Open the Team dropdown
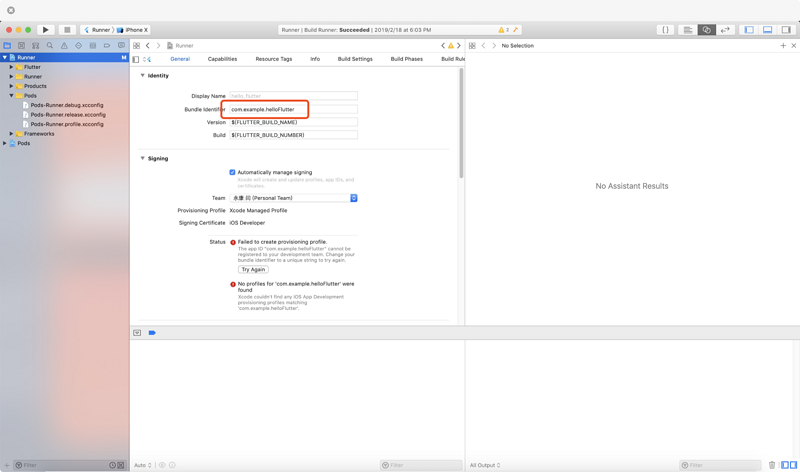This screenshot has height=472, width=800. point(293,198)
